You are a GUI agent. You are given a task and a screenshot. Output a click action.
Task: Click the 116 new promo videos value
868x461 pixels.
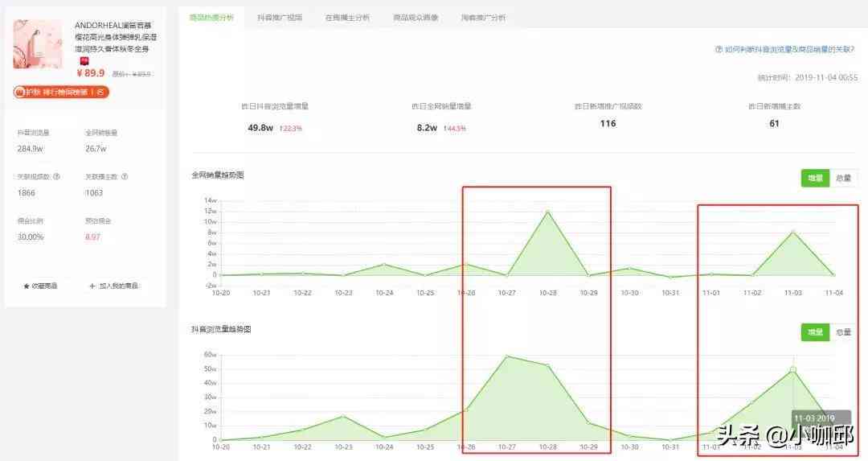pos(608,124)
